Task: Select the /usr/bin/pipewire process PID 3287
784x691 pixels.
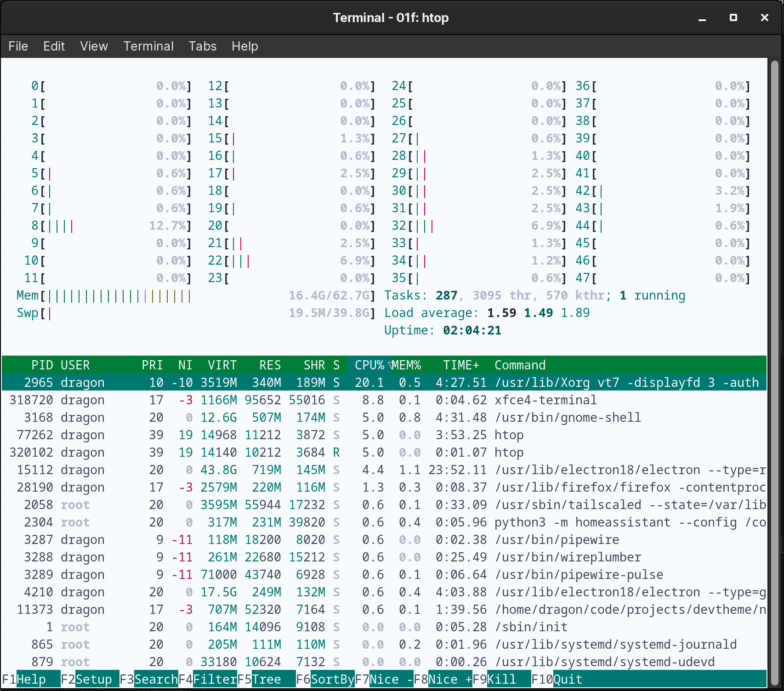Action: 384,539
